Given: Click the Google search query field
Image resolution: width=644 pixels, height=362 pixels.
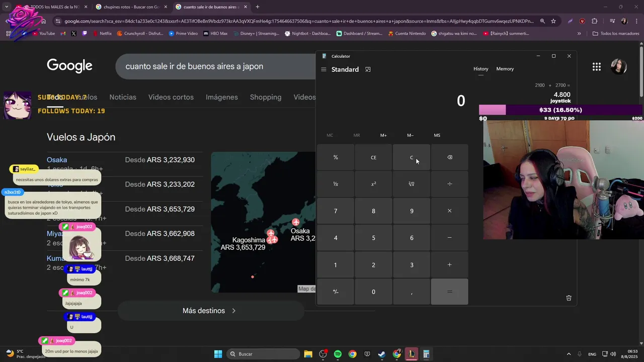Looking at the screenshot, I should click(216, 66).
